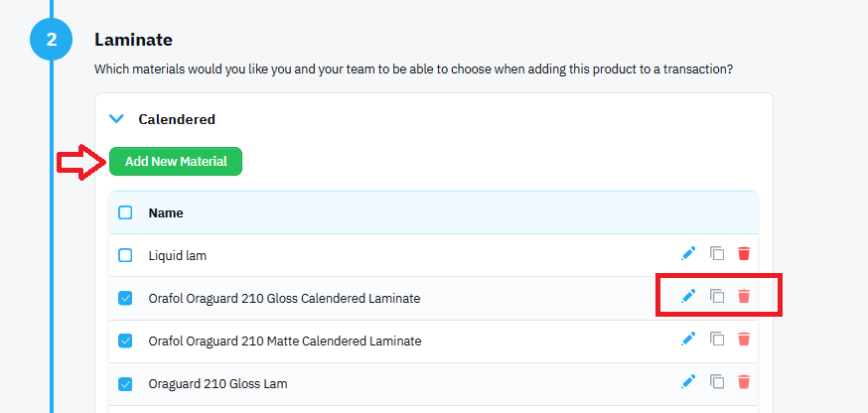This screenshot has width=868, height=413.
Task: Uncheck Orafol Oraguard 210 Matte Calendered Laminate
Action: click(126, 342)
